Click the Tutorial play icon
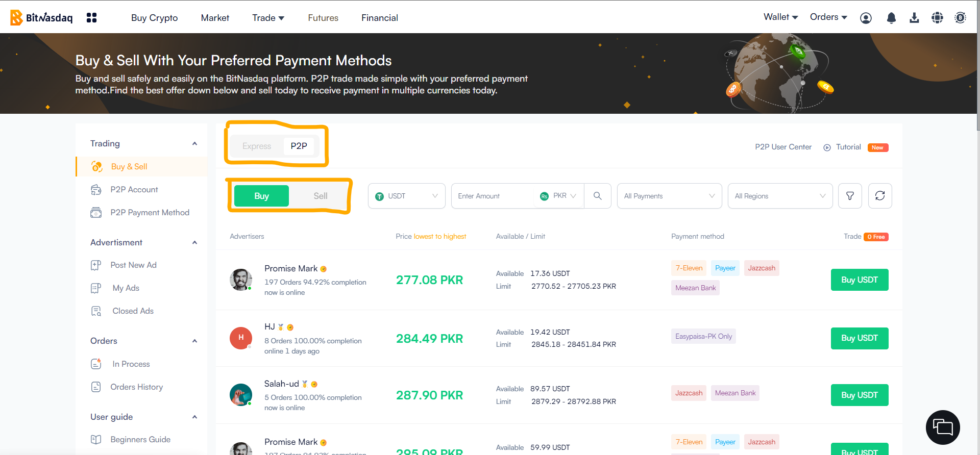Viewport: 980px width, 455px height. [827, 147]
